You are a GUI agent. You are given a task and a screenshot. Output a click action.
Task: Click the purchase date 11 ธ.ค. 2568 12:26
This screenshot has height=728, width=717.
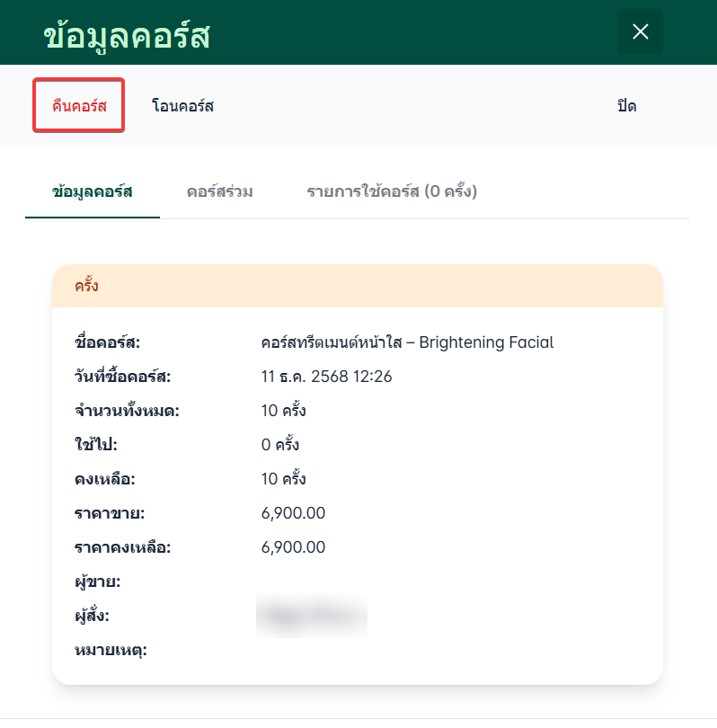pyautogui.click(x=327, y=377)
